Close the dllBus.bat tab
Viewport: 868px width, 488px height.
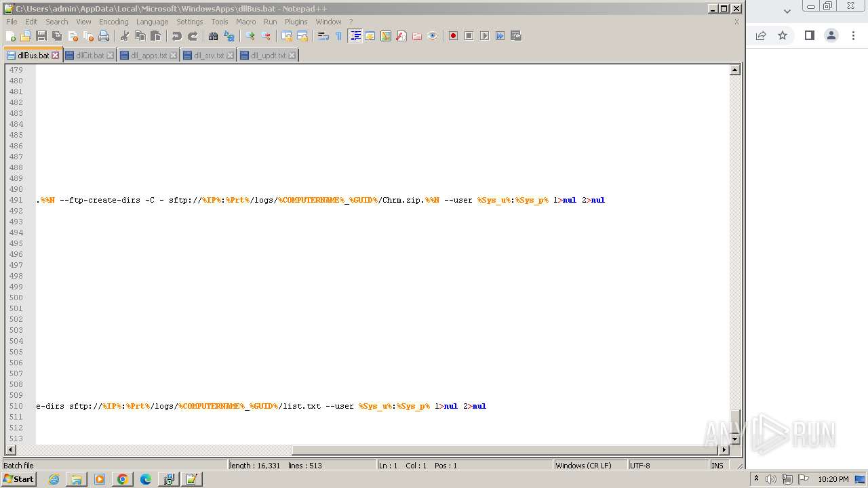pos(56,56)
